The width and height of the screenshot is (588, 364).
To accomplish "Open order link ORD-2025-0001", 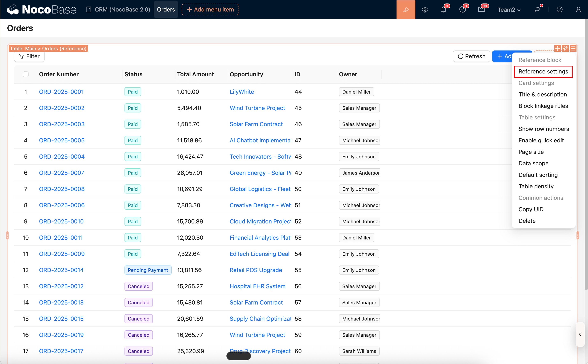I will [x=61, y=92].
